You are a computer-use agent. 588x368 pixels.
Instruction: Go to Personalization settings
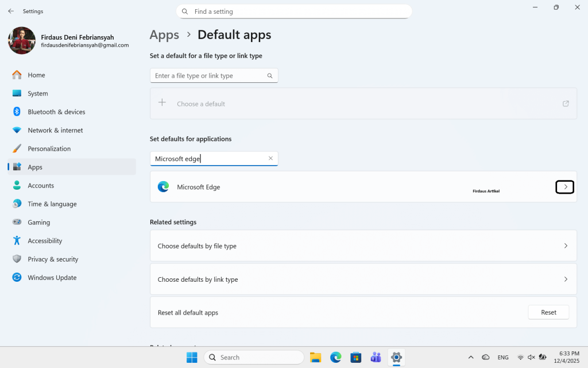coord(72,148)
